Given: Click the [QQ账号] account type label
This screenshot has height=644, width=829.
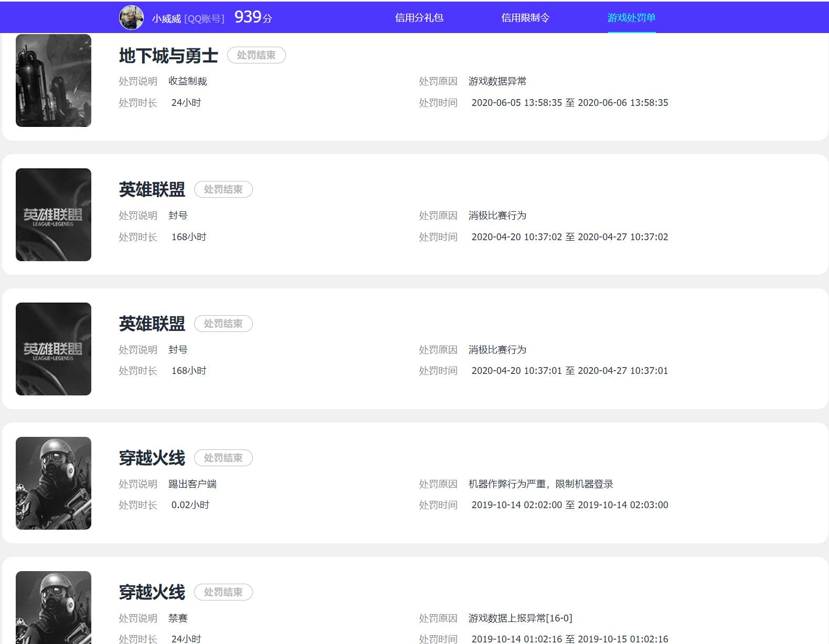Looking at the screenshot, I should (x=204, y=19).
